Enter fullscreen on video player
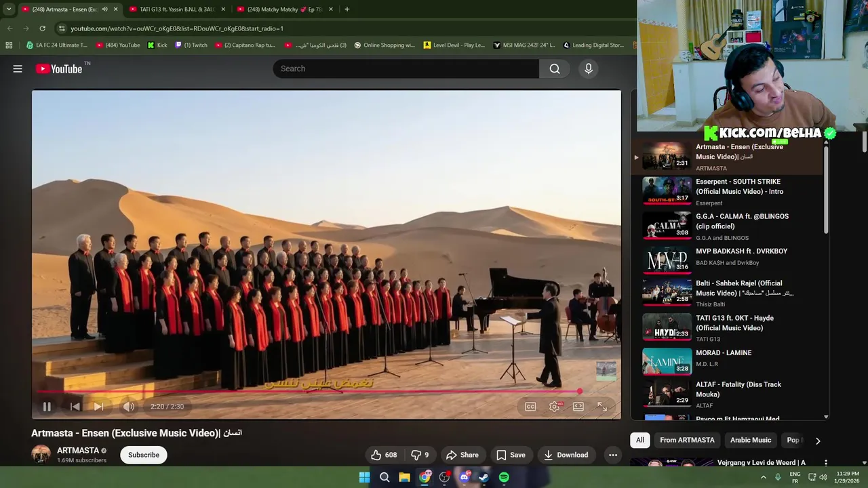The height and width of the screenshot is (488, 868). click(602, 407)
